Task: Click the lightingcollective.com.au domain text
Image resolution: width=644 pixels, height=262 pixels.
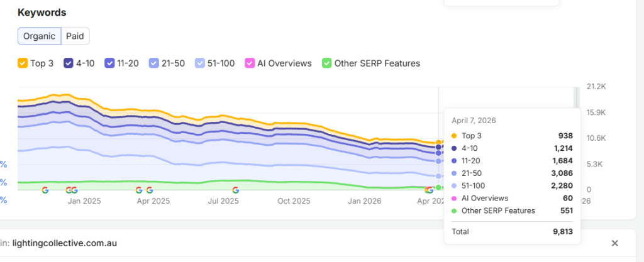Action: [65, 243]
